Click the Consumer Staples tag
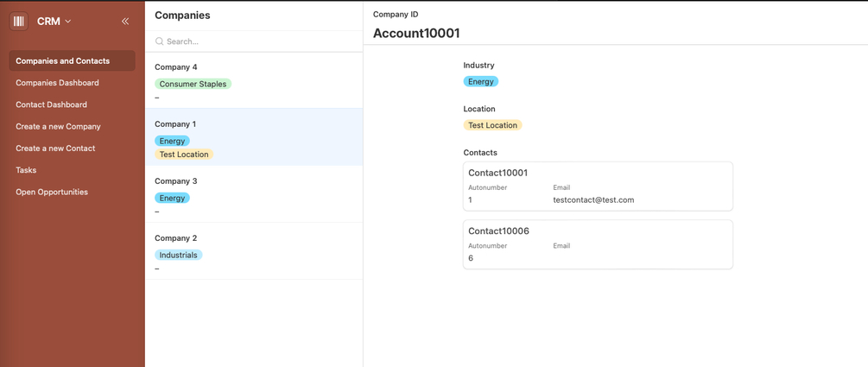The image size is (868, 367). click(x=193, y=84)
